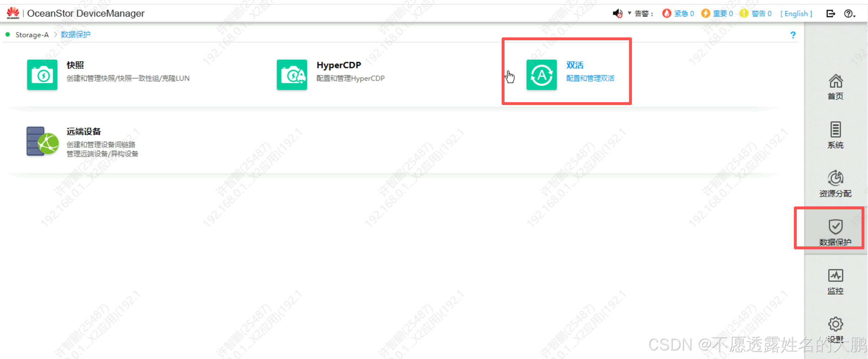Image resolution: width=868 pixels, height=359 pixels.
Task: Click the 远端设备 title text
Action: click(x=83, y=132)
